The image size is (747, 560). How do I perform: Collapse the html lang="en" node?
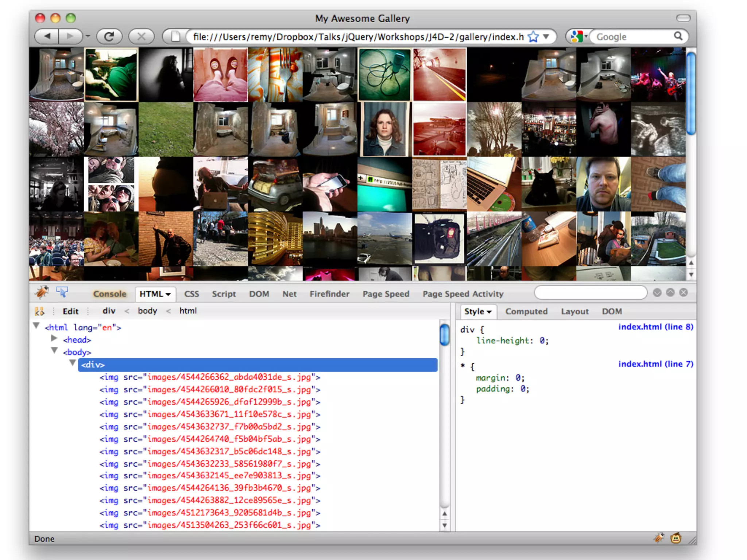36,326
